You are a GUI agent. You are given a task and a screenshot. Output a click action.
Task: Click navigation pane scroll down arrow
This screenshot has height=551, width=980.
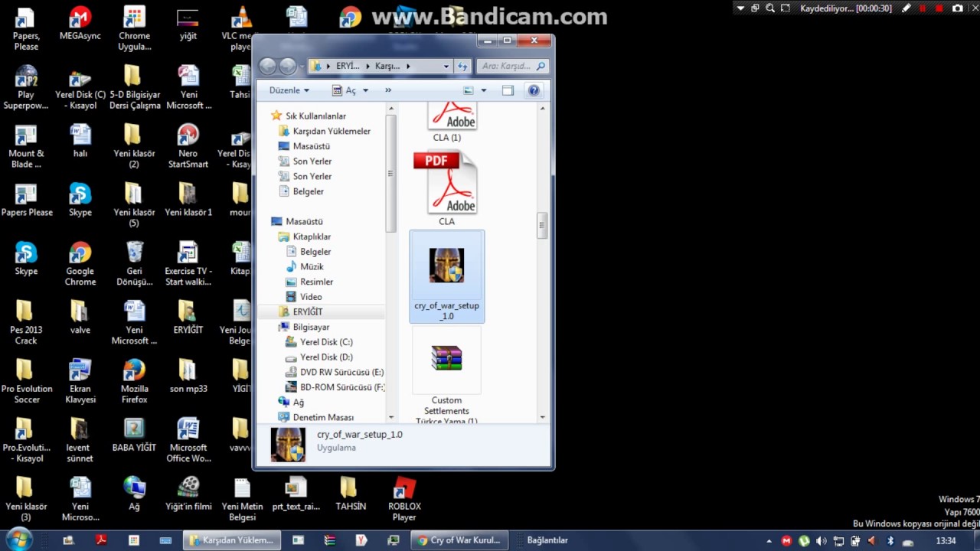pyautogui.click(x=391, y=417)
